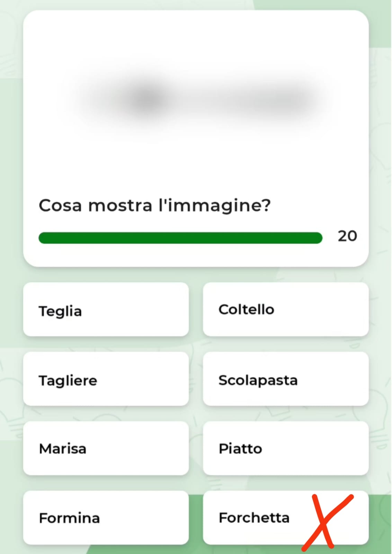Pick the Tagliere option
392x554 pixels.
pyautogui.click(x=106, y=379)
